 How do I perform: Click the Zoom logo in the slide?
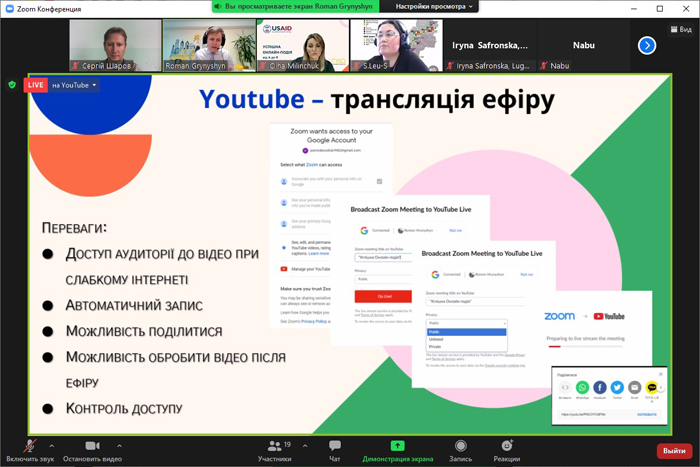[x=559, y=316]
